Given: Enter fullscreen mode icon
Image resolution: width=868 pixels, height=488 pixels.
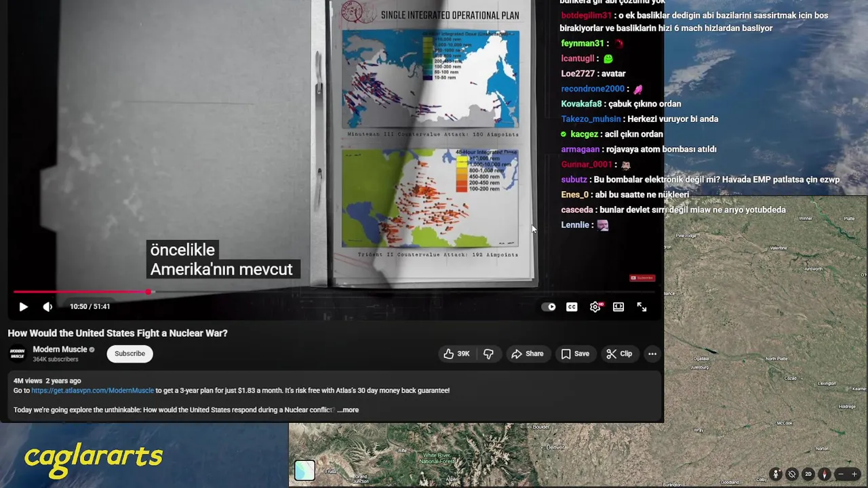Looking at the screenshot, I should click(x=642, y=307).
